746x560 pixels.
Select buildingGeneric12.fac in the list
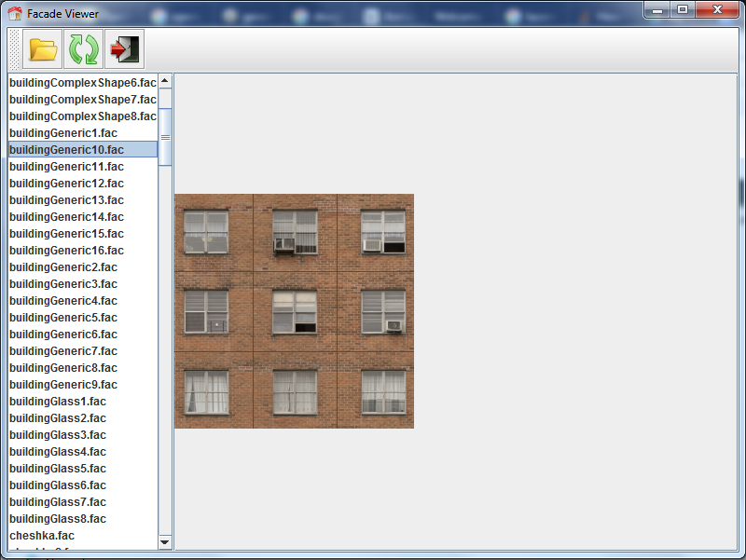point(83,184)
